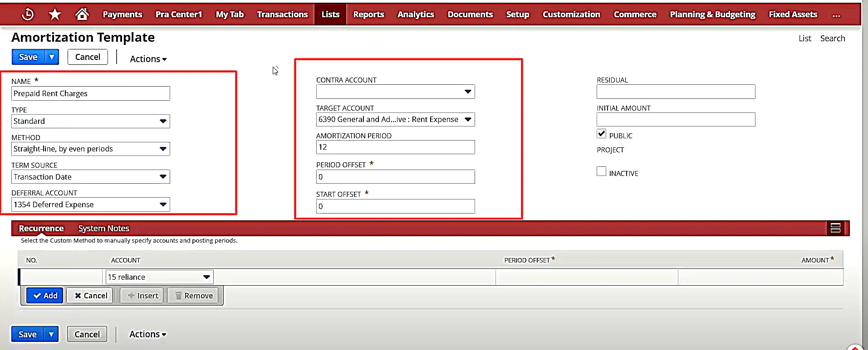868x350 pixels.
Task: Open the Lists menu
Action: [x=330, y=15]
